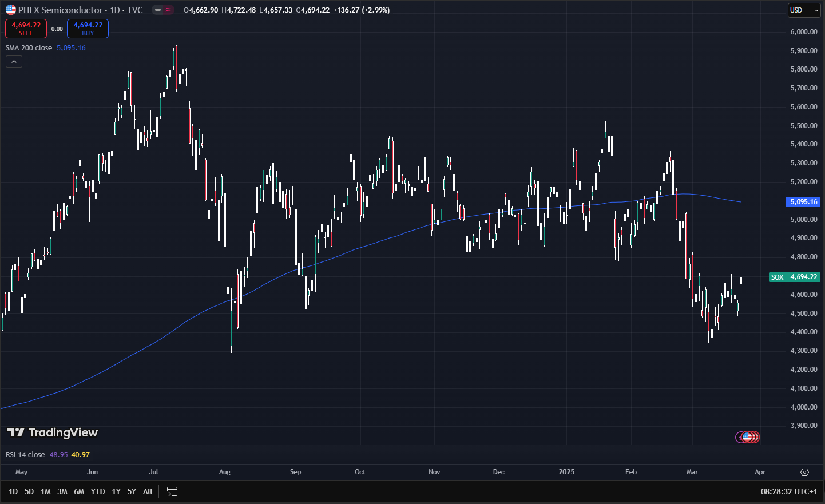Click the green 4,694.22 last price label
This screenshot has height=504, width=825.
tap(803, 277)
